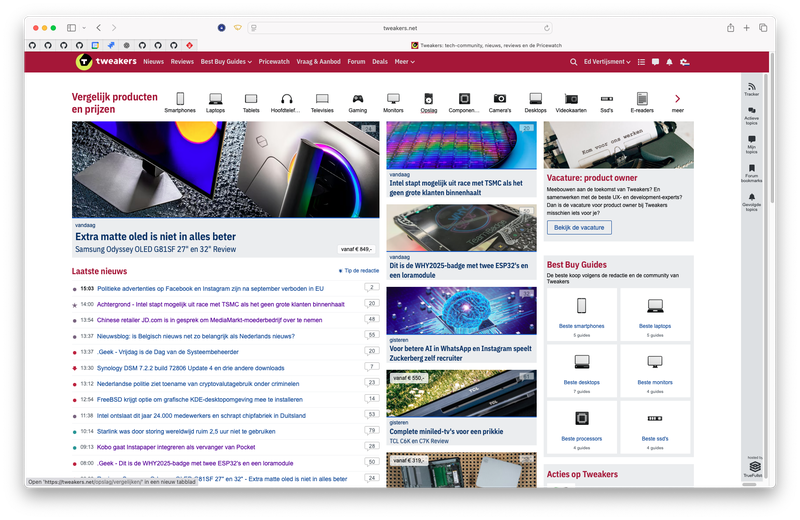Click the Bekijk de vacature button
The image size is (800, 520).
579,228
